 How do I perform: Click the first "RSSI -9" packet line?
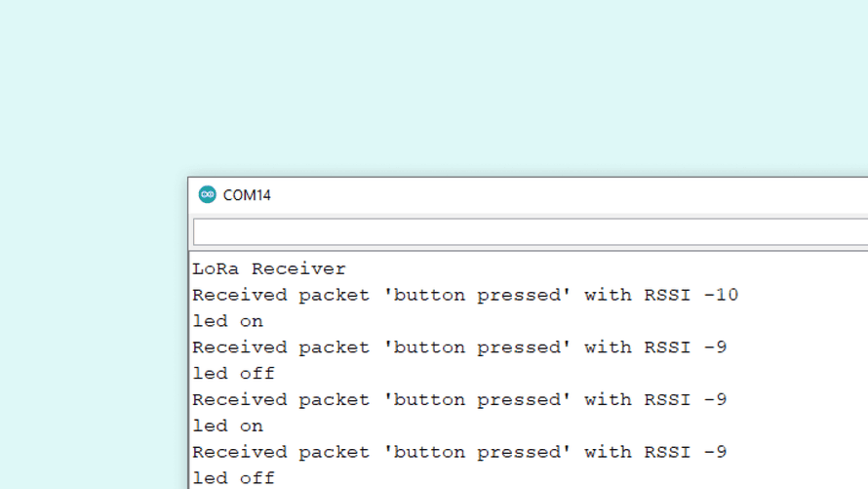click(458, 347)
